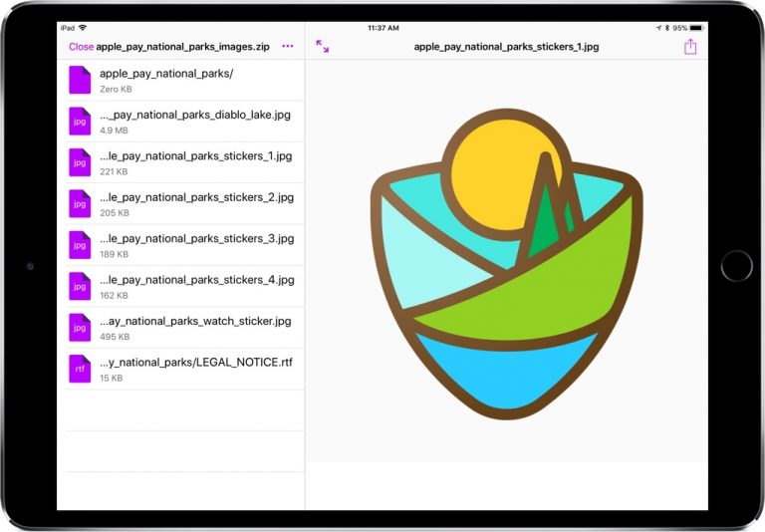This screenshot has height=532, width=765.
Task: Tap the share icon in preview header
Action: tap(690, 47)
